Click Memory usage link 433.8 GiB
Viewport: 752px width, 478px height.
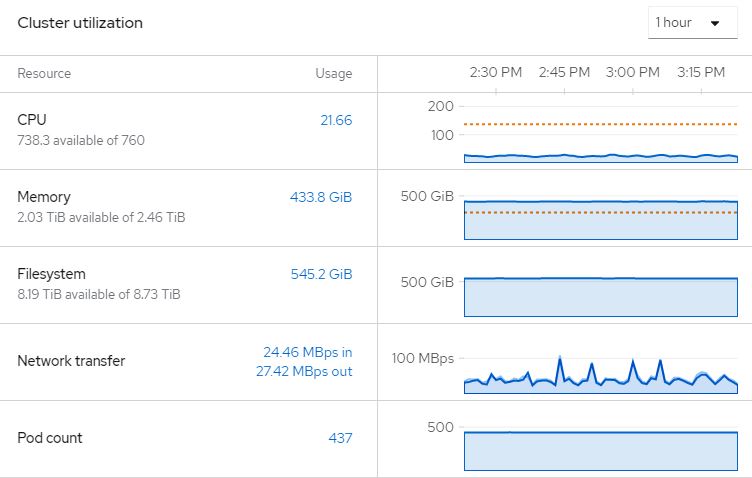[321, 197]
